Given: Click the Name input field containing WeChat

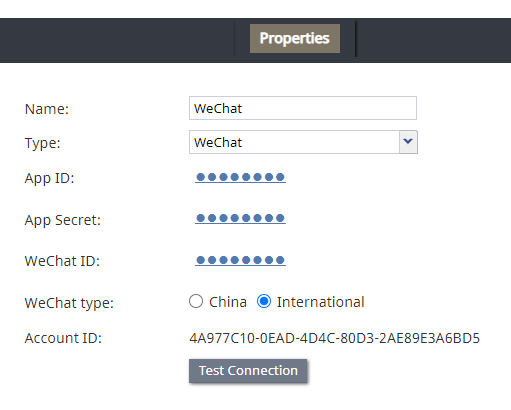Looking at the screenshot, I should pos(303,108).
